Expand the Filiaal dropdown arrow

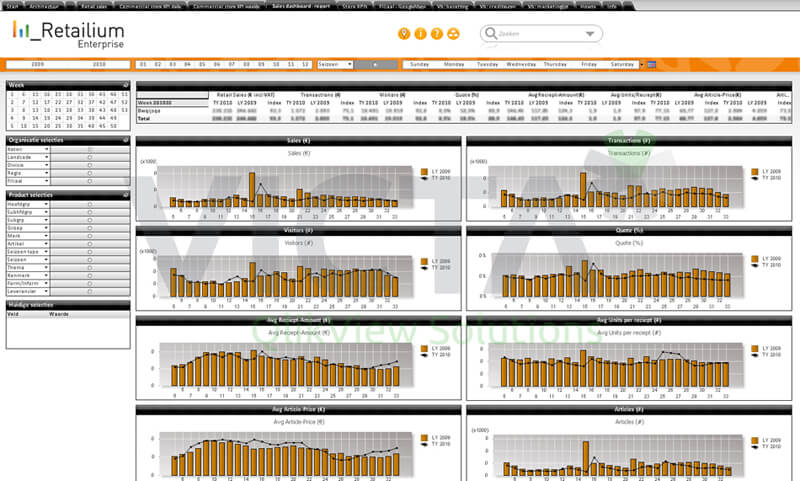coord(46,181)
